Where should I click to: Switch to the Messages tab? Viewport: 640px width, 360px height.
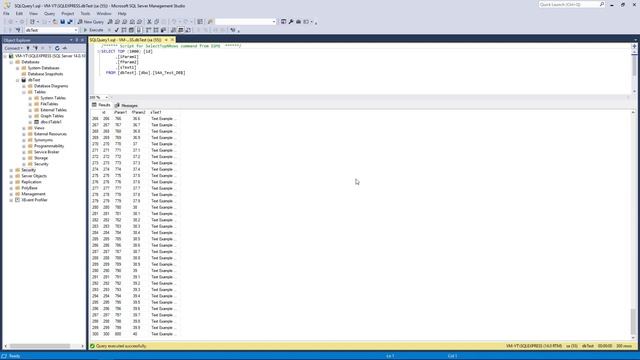pos(126,105)
